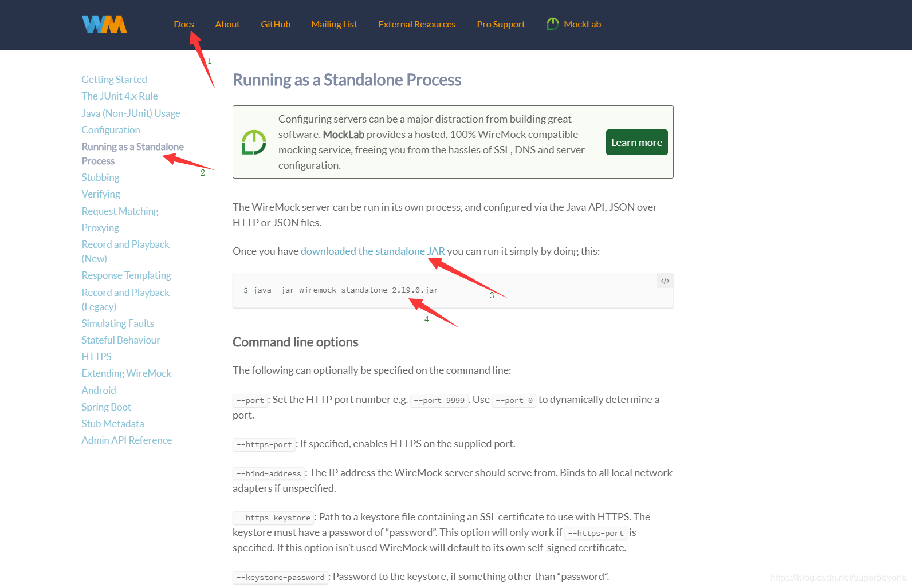Open The JUnit 4.x Rule page

tap(120, 96)
